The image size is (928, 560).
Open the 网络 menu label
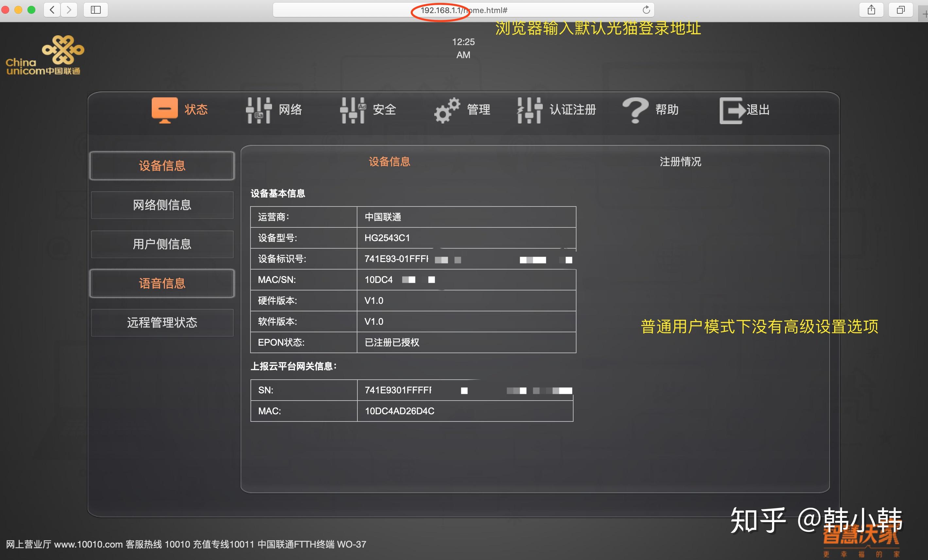point(290,109)
